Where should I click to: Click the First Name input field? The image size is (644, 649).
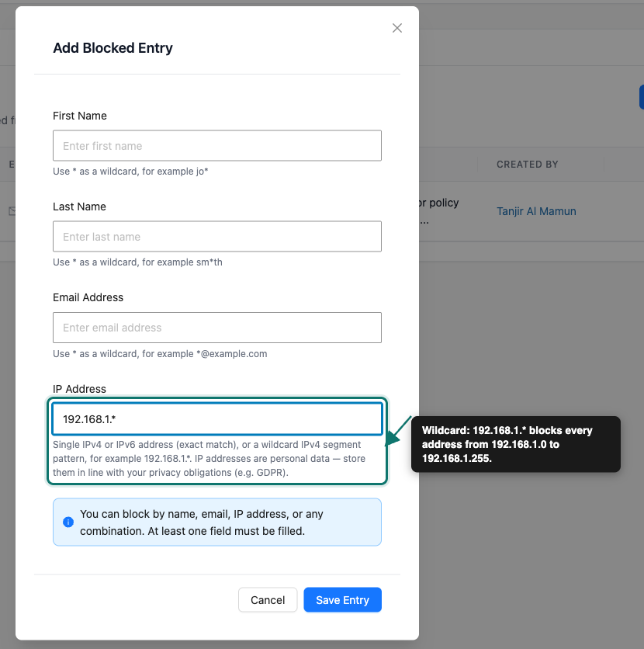pyautogui.click(x=217, y=146)
